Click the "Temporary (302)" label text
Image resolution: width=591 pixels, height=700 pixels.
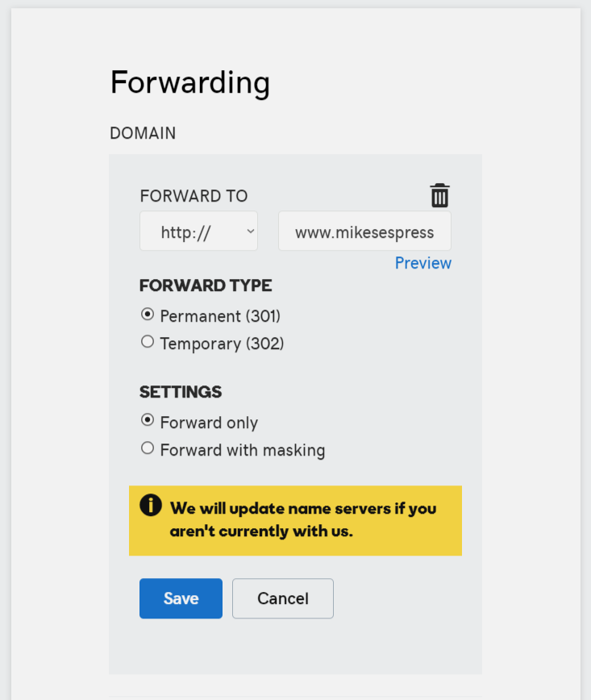click(x=223, y=344)
